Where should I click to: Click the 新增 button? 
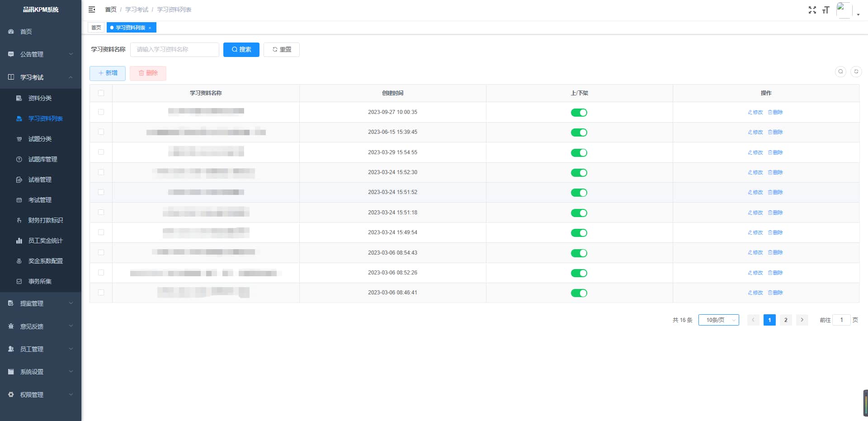(x=108, y=73)
